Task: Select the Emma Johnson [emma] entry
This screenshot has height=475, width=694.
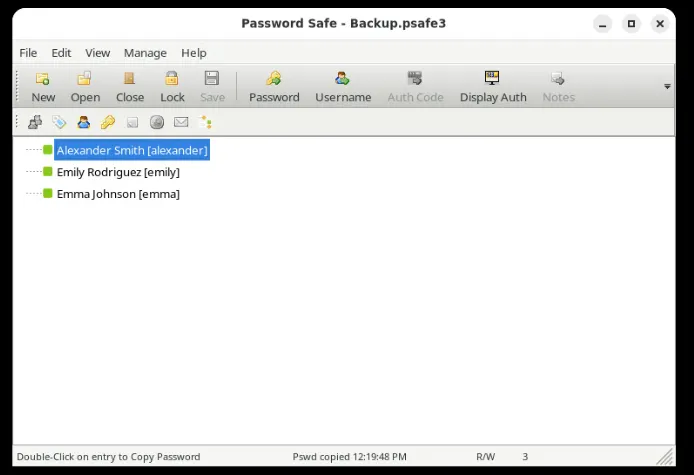Action: pyautogui.click(x=118, y=194)
